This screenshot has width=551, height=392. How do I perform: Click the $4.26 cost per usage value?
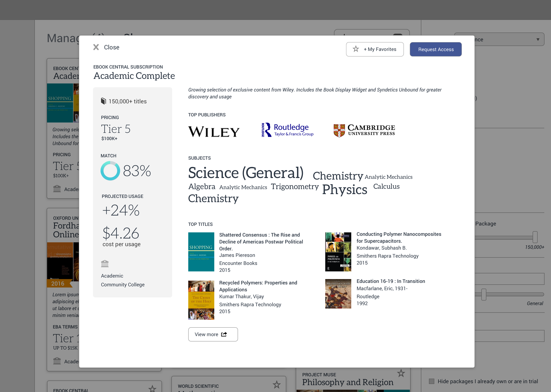[x=121, y=233]
